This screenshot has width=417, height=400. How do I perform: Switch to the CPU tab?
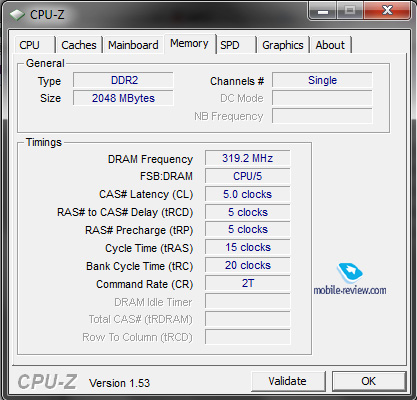pyautogui.click(x=34, y=45)
